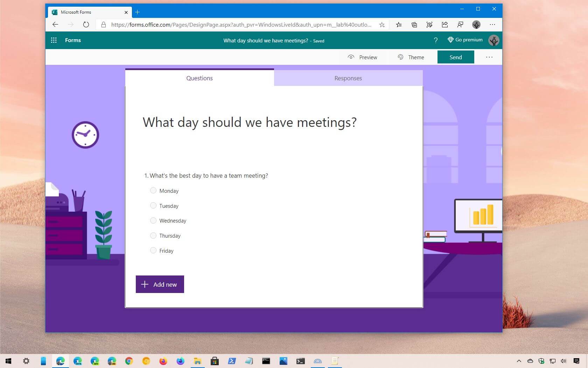
Task: Select the Wednesday radio button
Action: pos(153,220)
